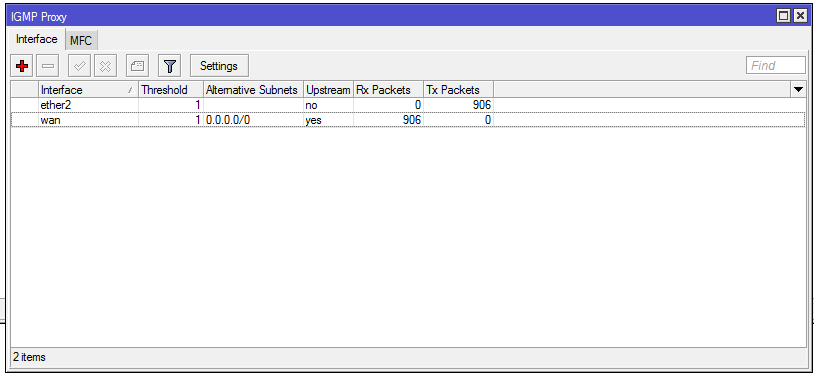Close the IGMP Proxy window
Viewport: 819px width, 382px height.
800,16
